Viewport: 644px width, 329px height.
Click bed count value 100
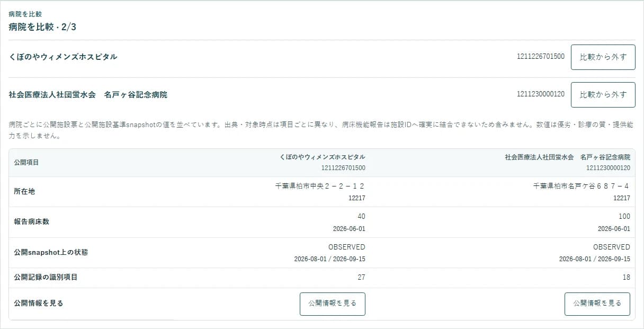tap(624, 216)
